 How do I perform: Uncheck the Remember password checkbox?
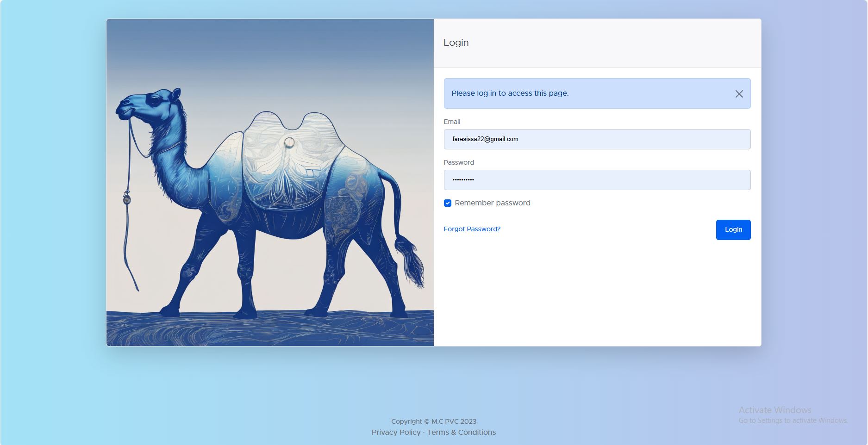(448, 203)
